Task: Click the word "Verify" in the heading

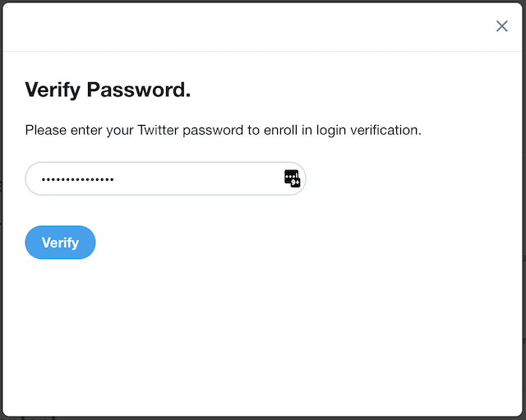Action: click(53, 90)
